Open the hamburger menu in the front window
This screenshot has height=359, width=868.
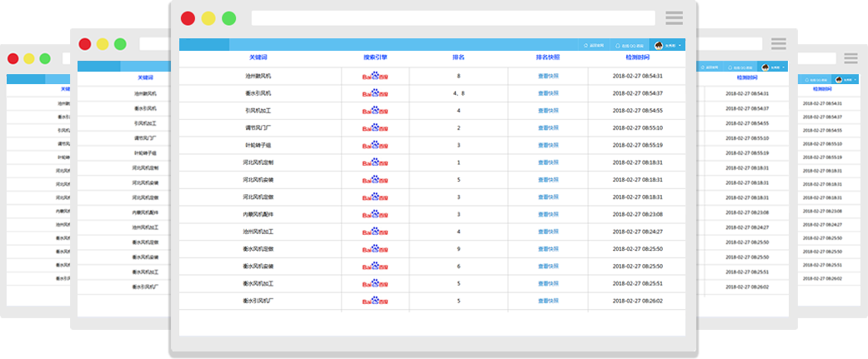(674, 17)
